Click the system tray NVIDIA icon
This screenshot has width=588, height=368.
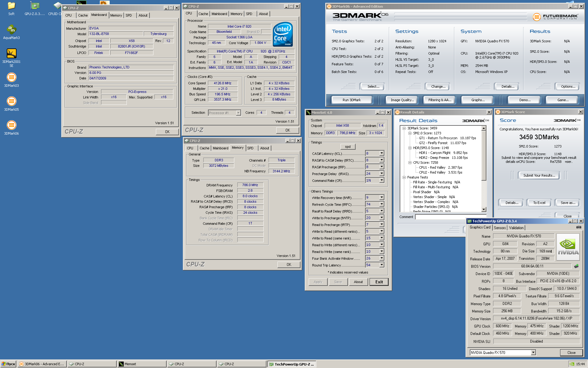coord(572,364)
